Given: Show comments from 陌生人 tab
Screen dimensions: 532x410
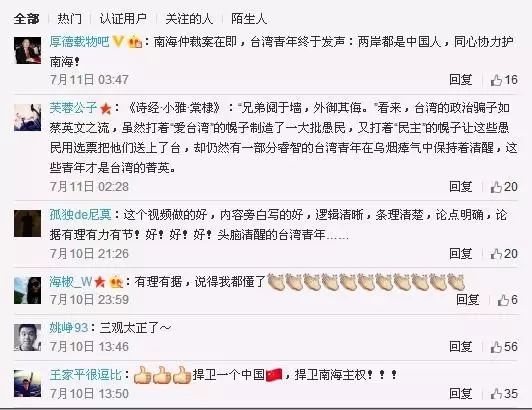Looking at the screenshot, I should 249,19.
